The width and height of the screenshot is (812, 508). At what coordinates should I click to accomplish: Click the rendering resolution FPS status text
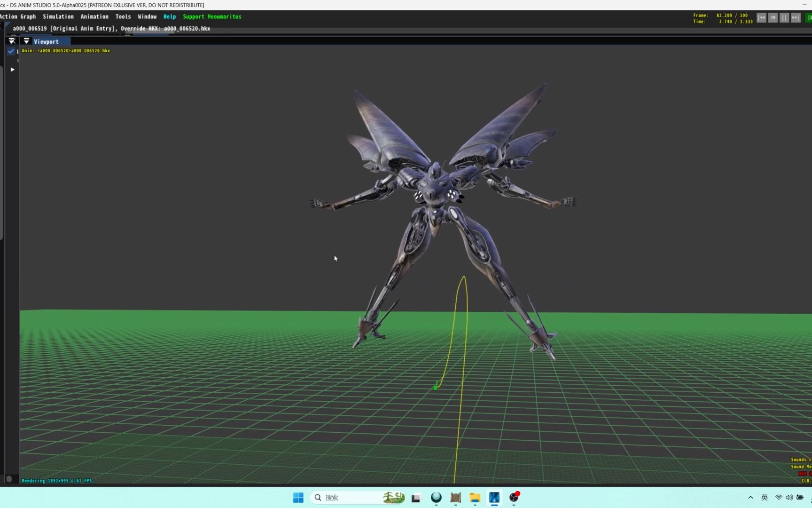point(57,481)
